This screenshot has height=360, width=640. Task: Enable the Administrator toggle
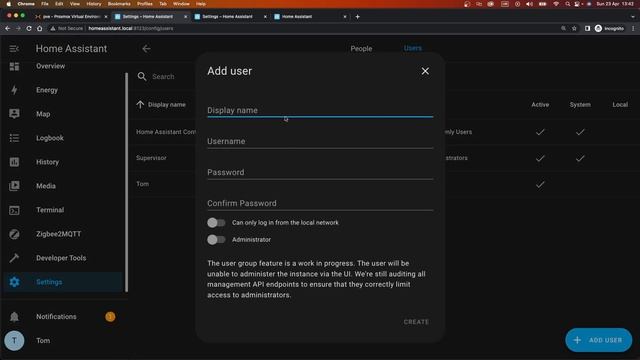(x=216, y=240)
